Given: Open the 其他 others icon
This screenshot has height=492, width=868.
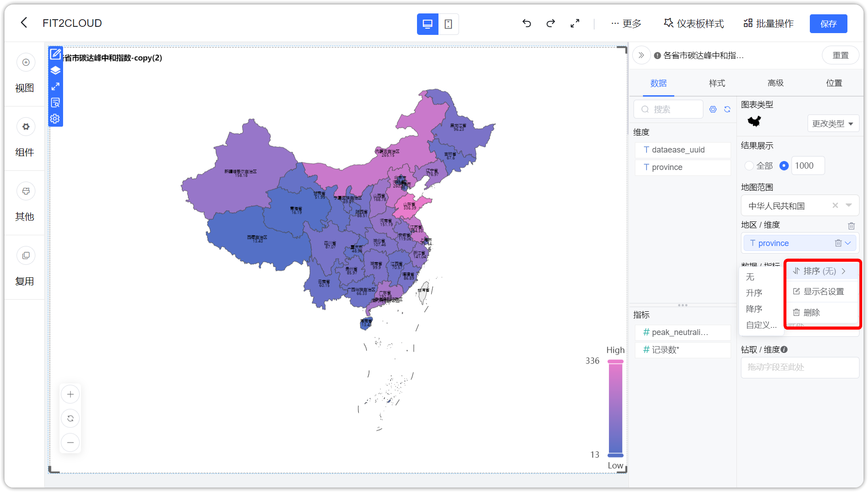Looking at the screenshot, I should tap(26, 191).
